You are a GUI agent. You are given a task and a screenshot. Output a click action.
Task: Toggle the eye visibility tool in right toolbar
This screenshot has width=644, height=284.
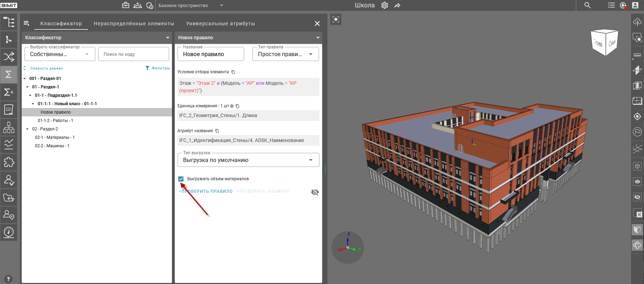click(637, 182)
